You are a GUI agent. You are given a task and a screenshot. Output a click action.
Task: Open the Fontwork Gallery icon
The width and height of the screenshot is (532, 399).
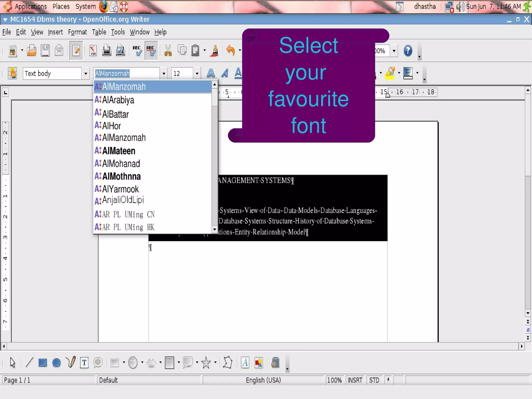pyautogui.click(x=245, y=363)
